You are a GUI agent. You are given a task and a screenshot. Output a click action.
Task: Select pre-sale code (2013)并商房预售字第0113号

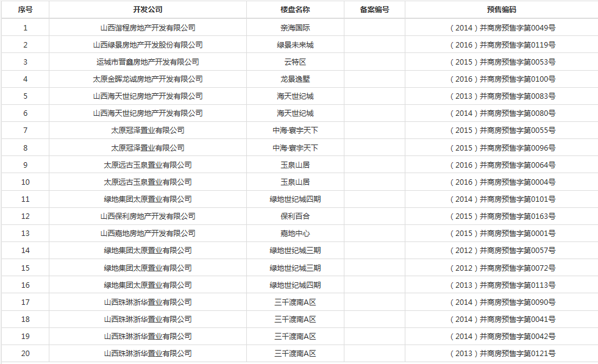[502, 285]
